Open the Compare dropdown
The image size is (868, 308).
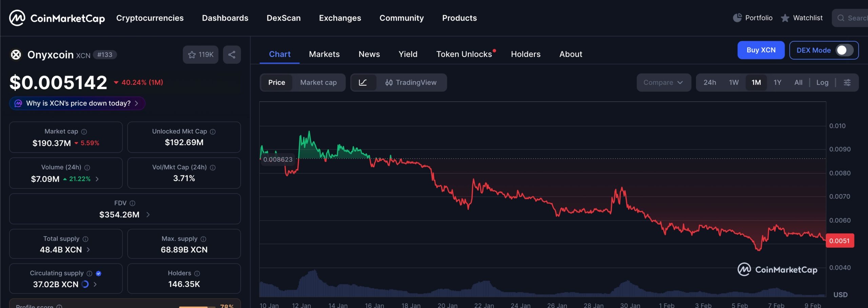(x=664, y=82)
